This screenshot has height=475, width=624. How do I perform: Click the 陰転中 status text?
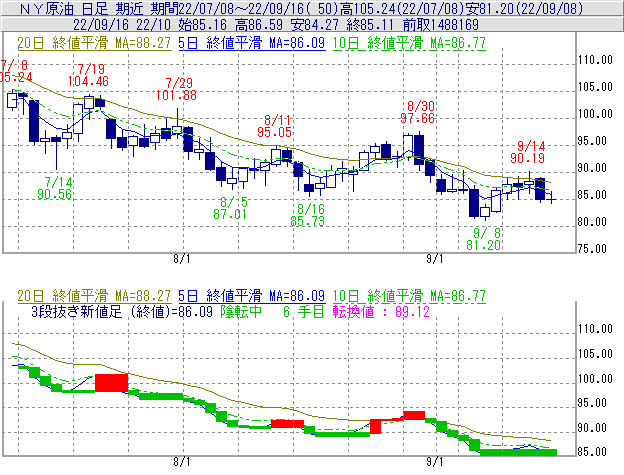(x=241, y=311)
